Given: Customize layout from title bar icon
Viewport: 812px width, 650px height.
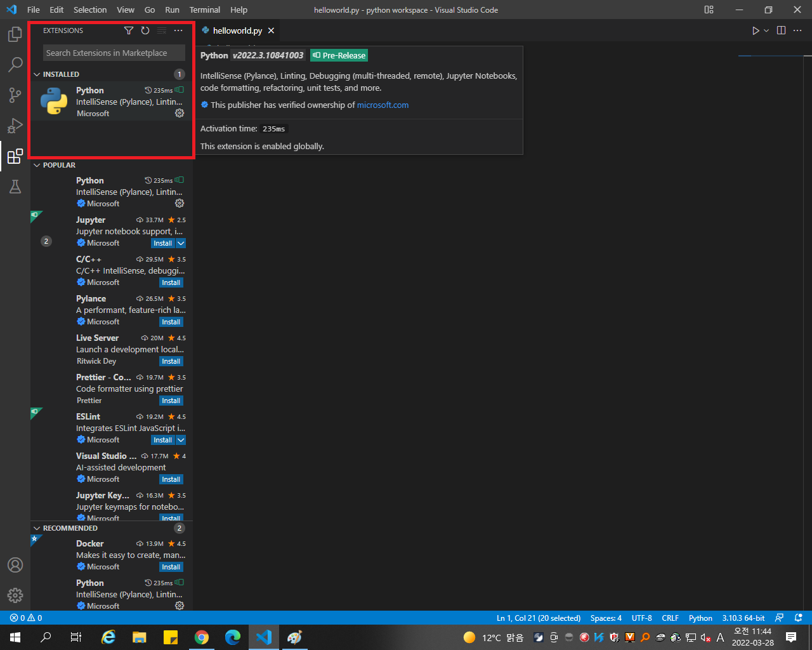Looking at the screenshot, I should click(709, 10).
